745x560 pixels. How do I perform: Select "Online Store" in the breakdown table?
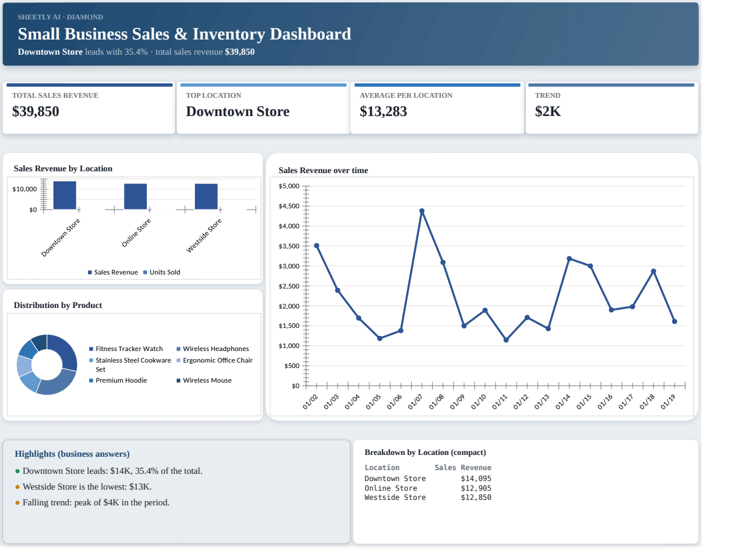click(x=391, y=488)
